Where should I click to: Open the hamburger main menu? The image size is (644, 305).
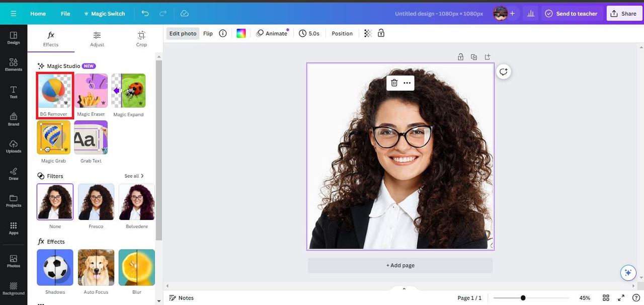point(13,14)
